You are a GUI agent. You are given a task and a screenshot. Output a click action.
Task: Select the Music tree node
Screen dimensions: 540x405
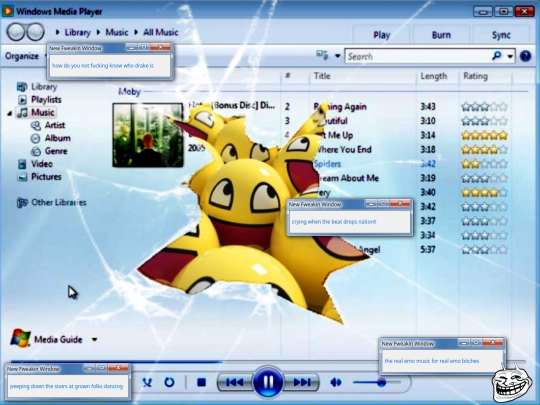pyautogui.click(x=42, y=112)
